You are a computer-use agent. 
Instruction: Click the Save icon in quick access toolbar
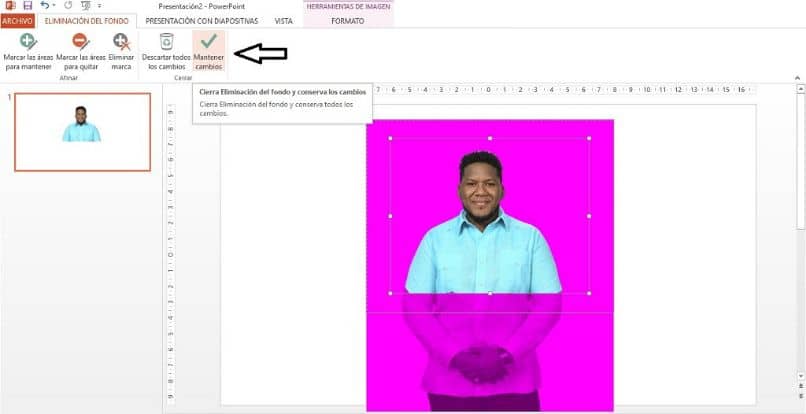(x=27, y=6)
